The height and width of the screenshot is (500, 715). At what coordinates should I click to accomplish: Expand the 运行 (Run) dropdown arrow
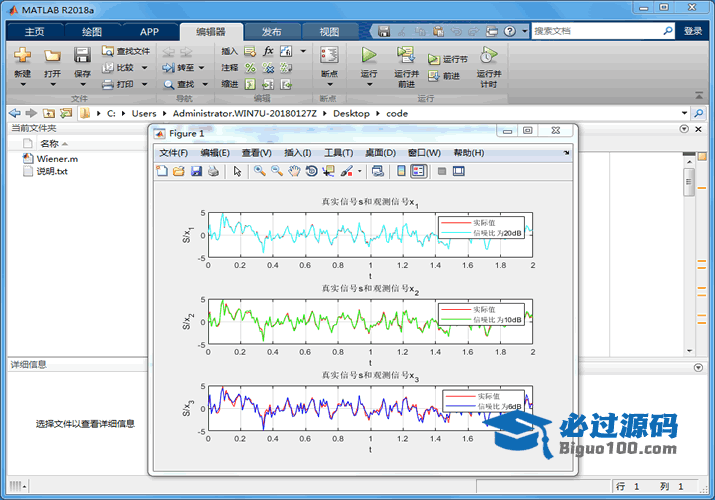click(369, 85)
